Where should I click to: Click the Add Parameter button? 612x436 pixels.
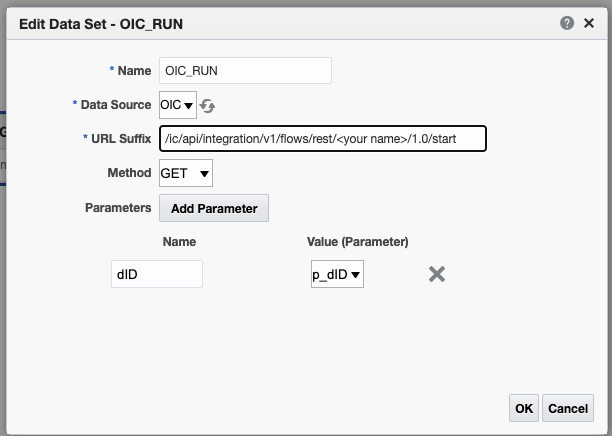(214, 208)
